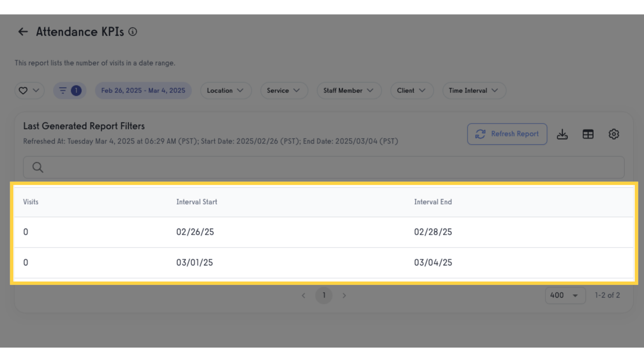
Task: Download the report using download icon
Action: 562,134
